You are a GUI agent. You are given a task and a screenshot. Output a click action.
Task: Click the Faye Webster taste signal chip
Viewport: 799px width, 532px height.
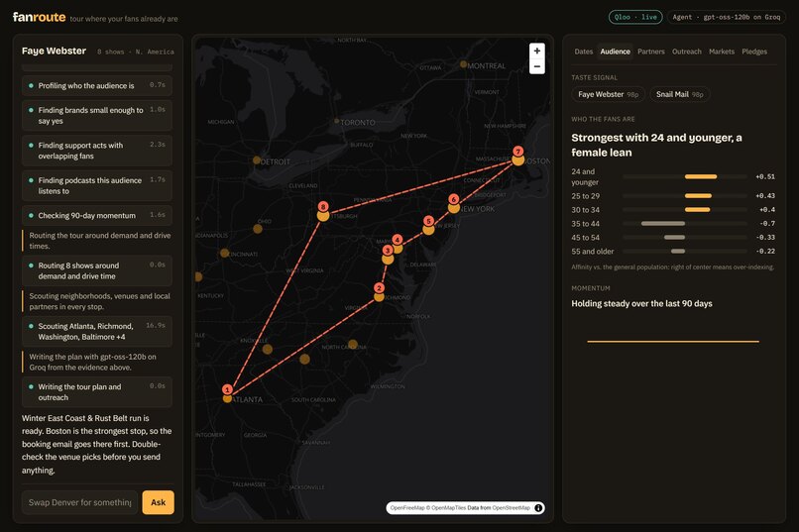tap(608, 94)
